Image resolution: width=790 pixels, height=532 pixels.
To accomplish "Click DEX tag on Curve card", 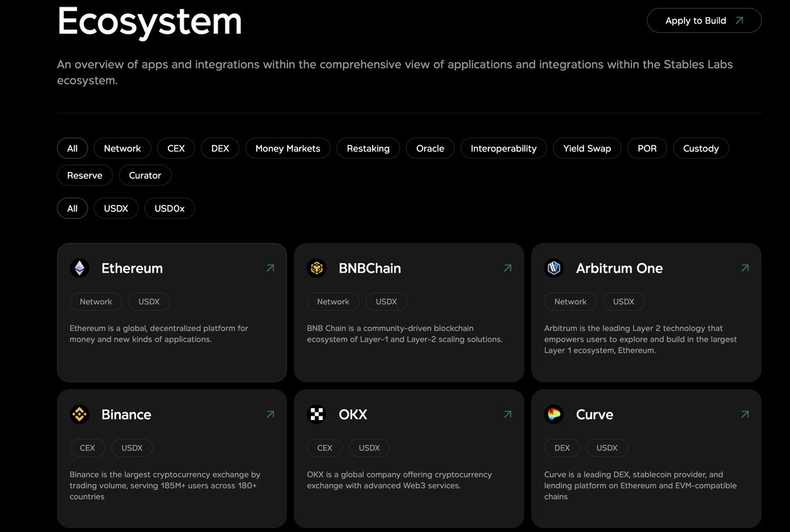I will [x=562, y=448].
